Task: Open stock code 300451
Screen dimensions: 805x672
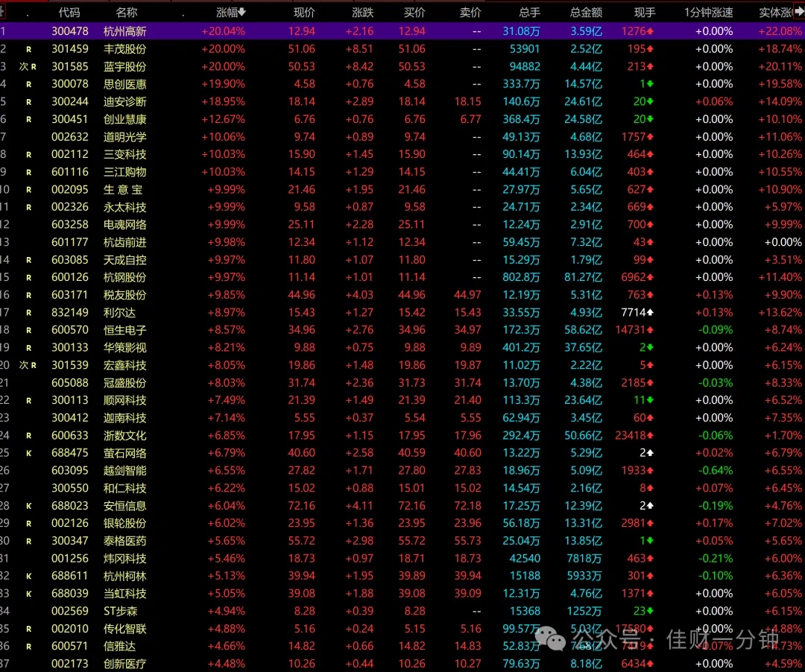Action: pos(70,119)
